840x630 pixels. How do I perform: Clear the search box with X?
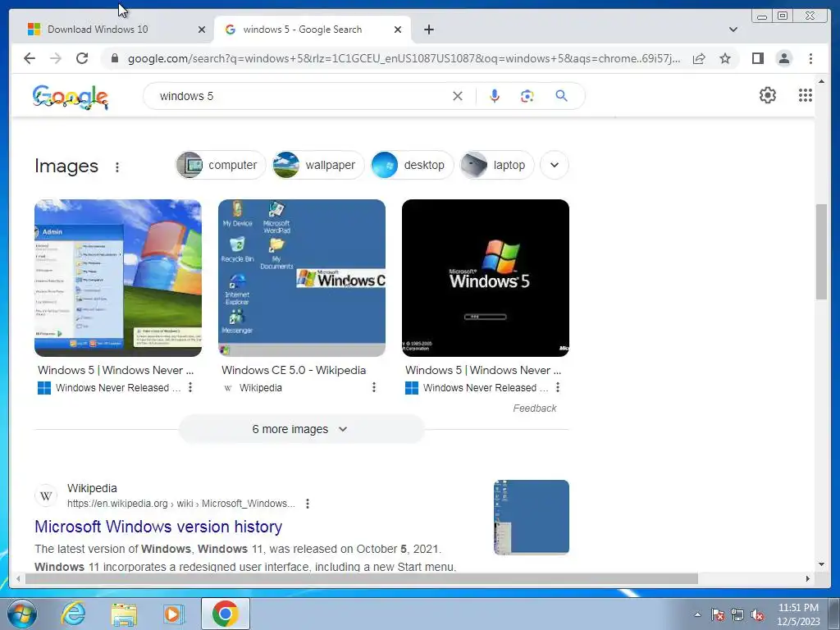(458, 96)
